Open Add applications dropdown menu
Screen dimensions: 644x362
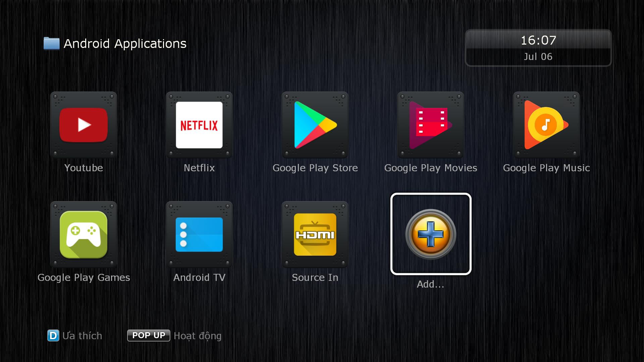point(430,235)
